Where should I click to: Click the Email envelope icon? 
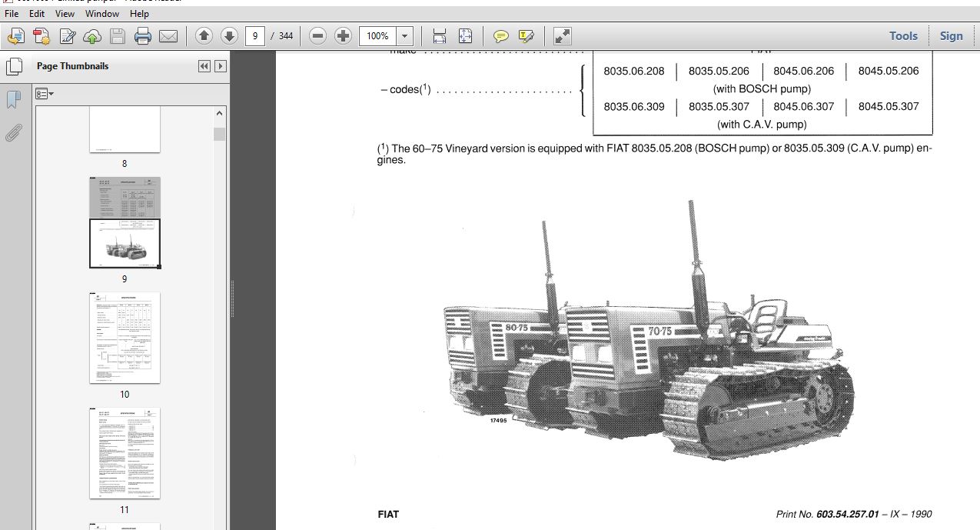click(168, 35)
